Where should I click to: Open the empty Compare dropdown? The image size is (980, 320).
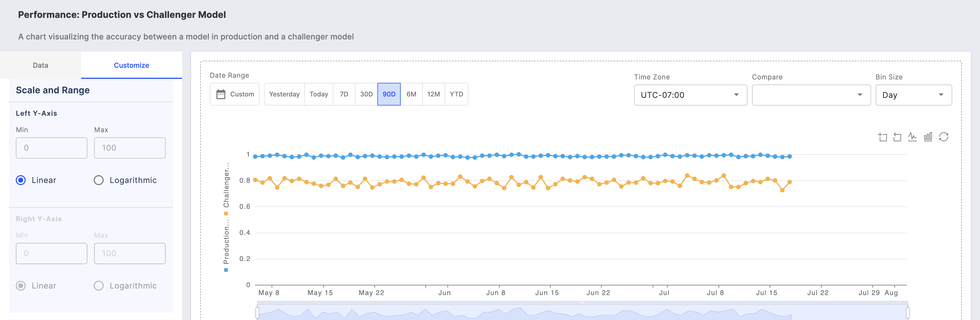[811, 95]
